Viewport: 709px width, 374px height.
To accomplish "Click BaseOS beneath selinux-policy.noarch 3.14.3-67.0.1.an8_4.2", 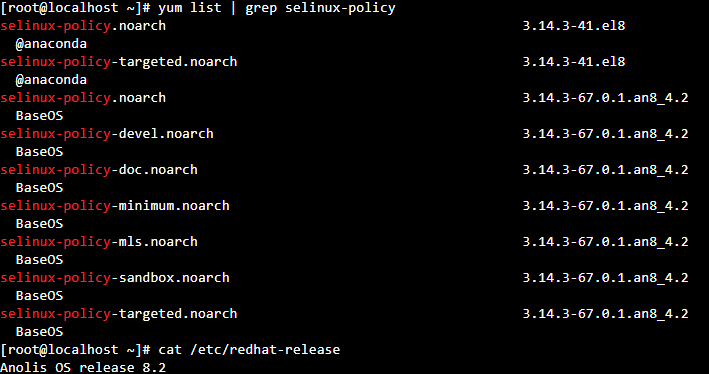I will pos(39,116).
